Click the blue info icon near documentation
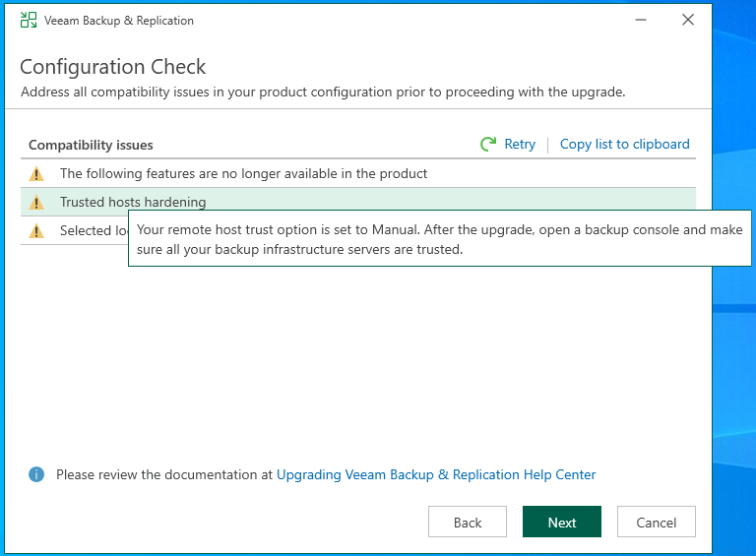 [x=36, y=474]
